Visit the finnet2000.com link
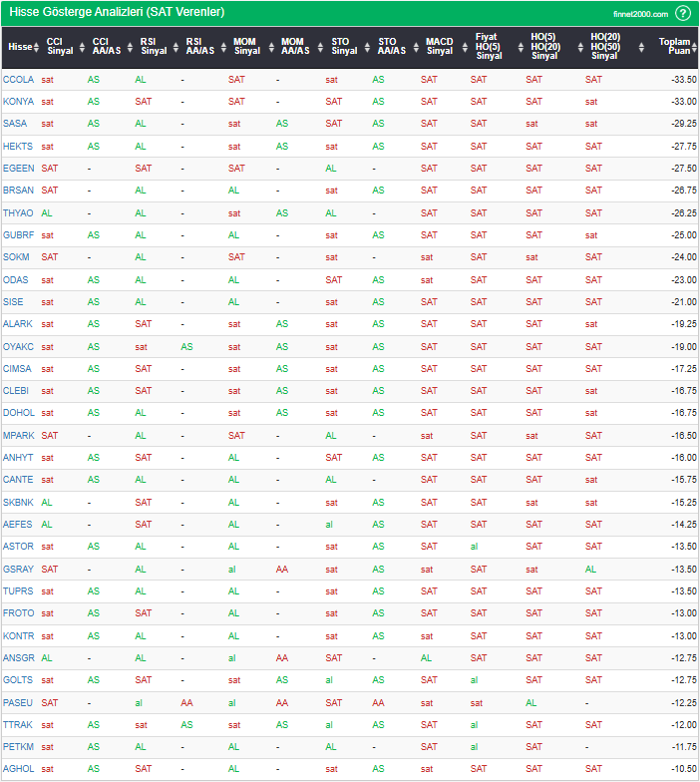 (x=640, y=14)
